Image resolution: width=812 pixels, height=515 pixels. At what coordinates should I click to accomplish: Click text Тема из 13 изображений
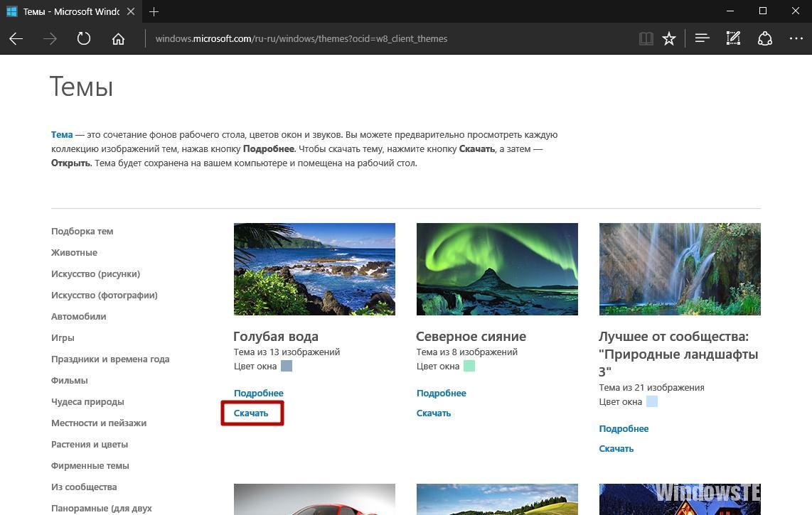(x=287, y=352)
